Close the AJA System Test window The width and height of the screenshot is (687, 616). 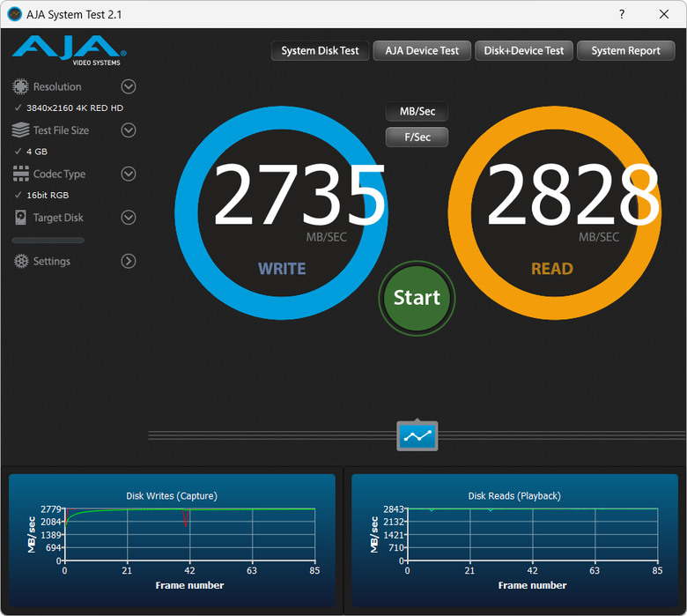(664, 14)
